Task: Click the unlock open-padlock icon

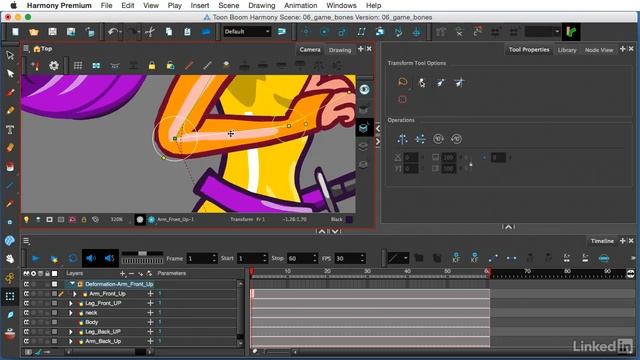Action: (170, 65)
